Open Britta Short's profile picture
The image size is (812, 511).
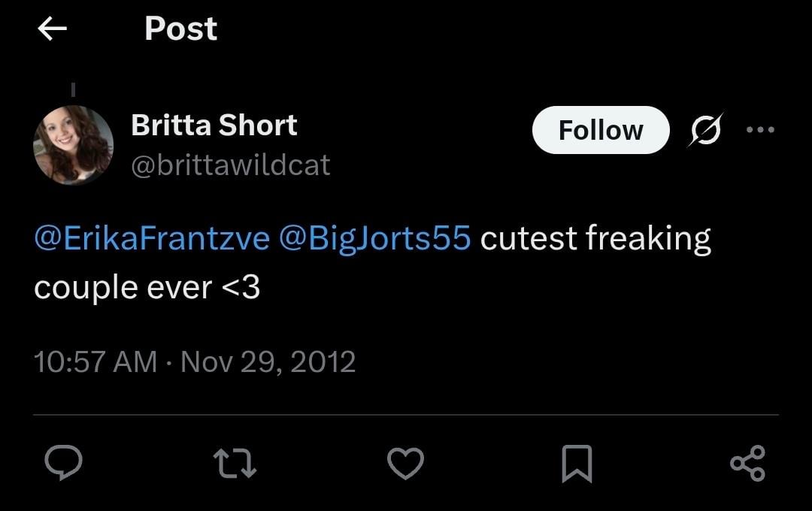(73, 145)
